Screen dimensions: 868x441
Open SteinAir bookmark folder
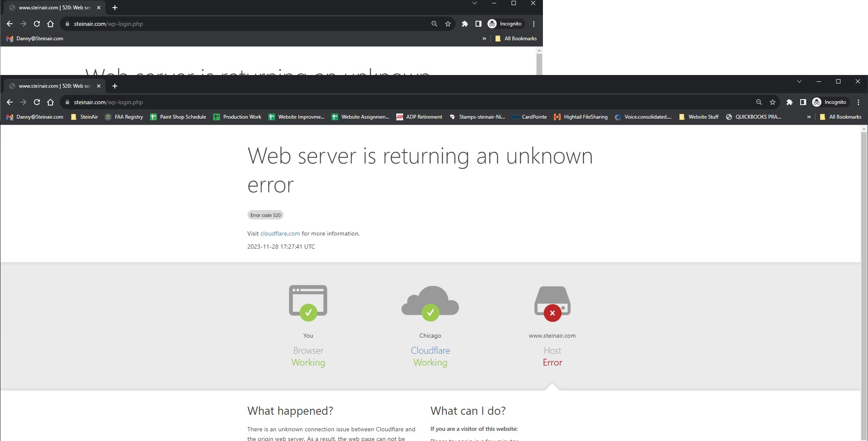(x=84, y=117)
